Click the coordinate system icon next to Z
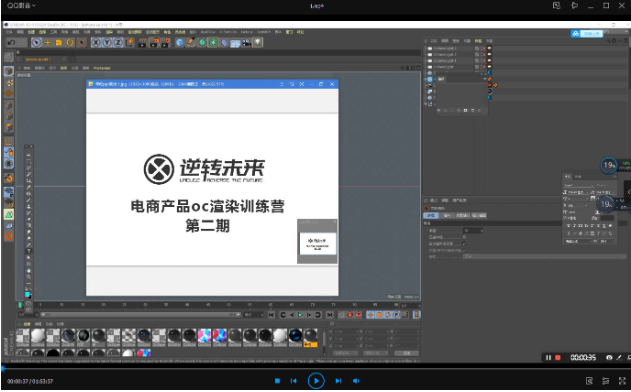This screenshot has width=631, height=392. pos(130,43)
